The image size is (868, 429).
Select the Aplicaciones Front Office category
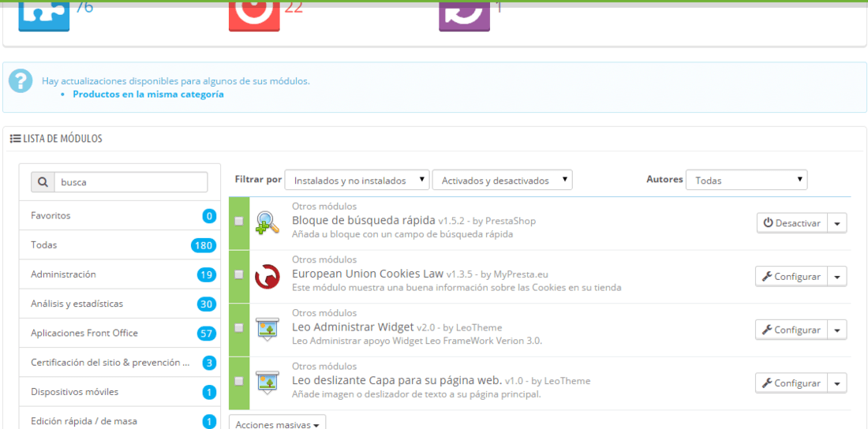tap(120, 333)
